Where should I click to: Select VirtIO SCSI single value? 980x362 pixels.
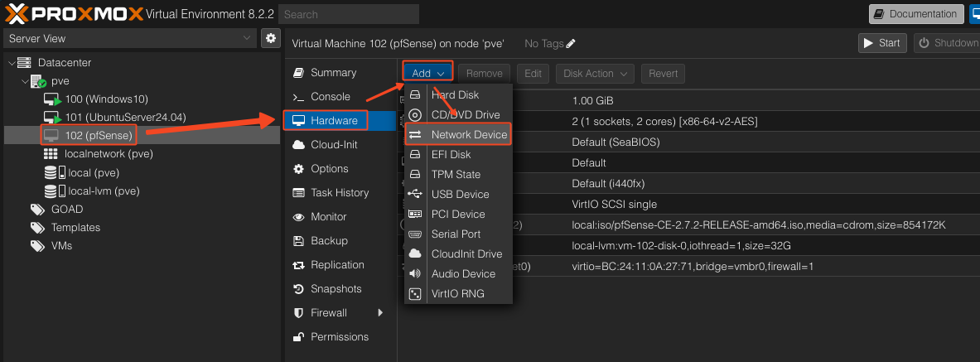coord(615,205)
